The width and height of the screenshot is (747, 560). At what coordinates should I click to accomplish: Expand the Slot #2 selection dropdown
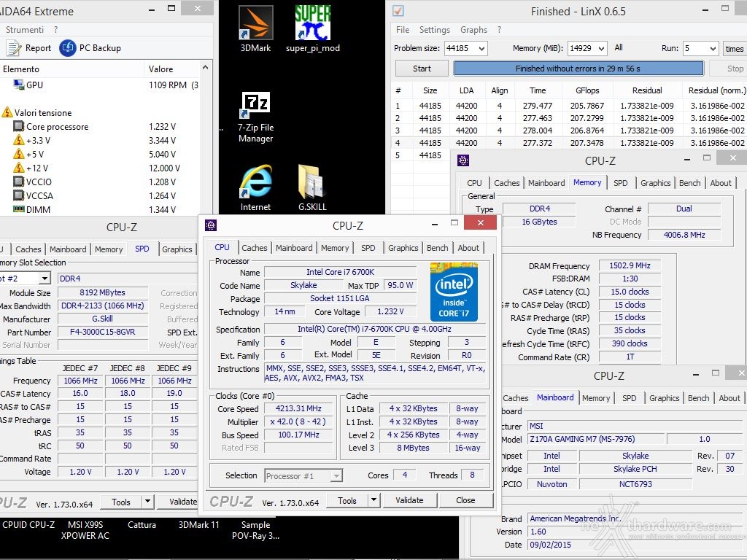pos(44,279)
